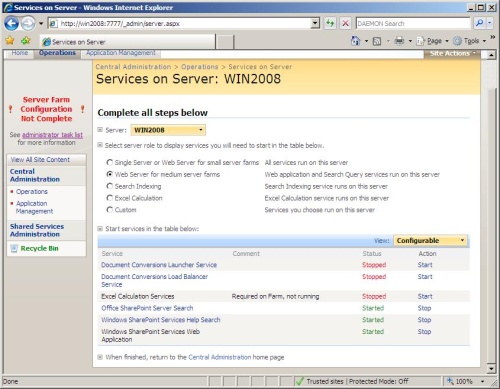Click the browser Back arrow button
Image resolution: width=500 pixels, height=389 pixels.
(x=11, y=23)
